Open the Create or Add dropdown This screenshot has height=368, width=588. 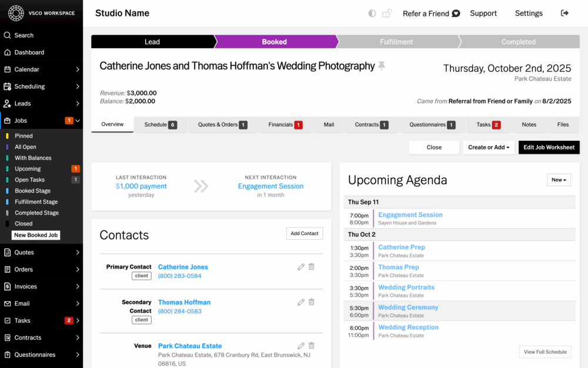[489, 147]
